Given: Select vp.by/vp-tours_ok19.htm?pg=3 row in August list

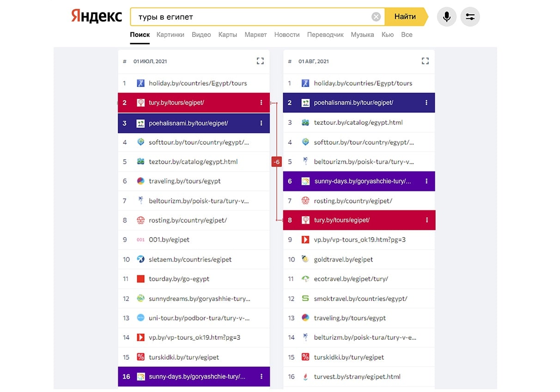Looking at the screenshot, I should pos(359,239).
